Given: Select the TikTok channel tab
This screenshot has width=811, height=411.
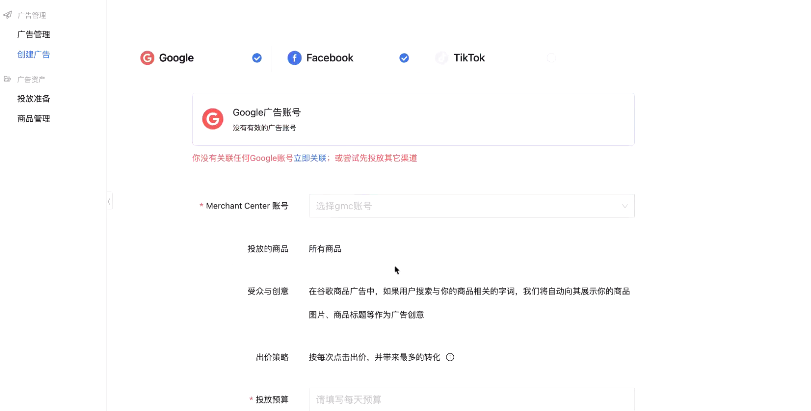Looking at the screenshot, I should tap(495, 58).
